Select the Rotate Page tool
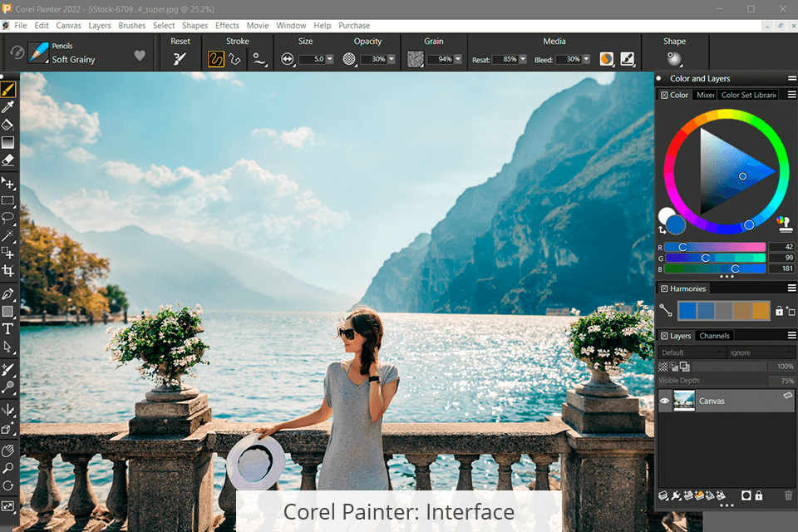 pos(8,485)
